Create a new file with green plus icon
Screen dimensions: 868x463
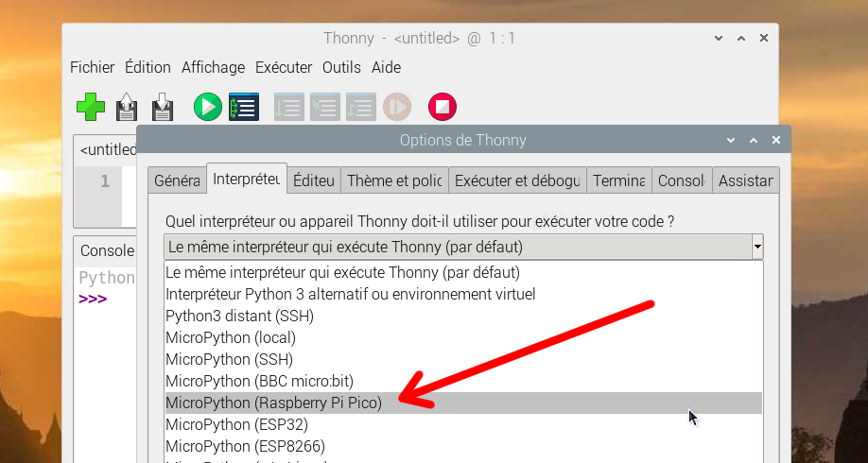coord(91,107)
